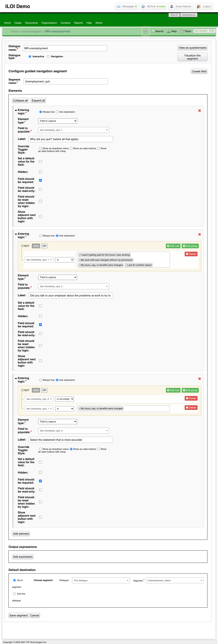This screenshot has height=644, width=218.
Task: Click the Cancel button
Action: pos(35,615)
